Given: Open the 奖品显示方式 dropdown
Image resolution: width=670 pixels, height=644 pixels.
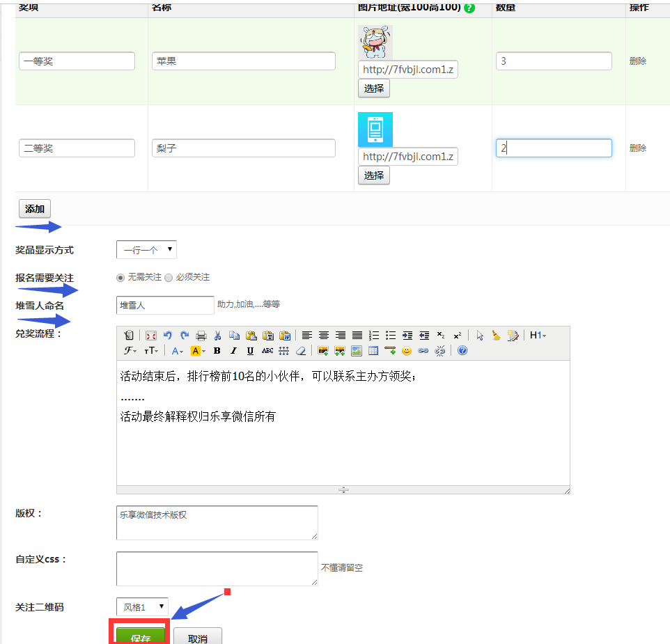Looking at the screenshot, I should (x=146, y=249).
